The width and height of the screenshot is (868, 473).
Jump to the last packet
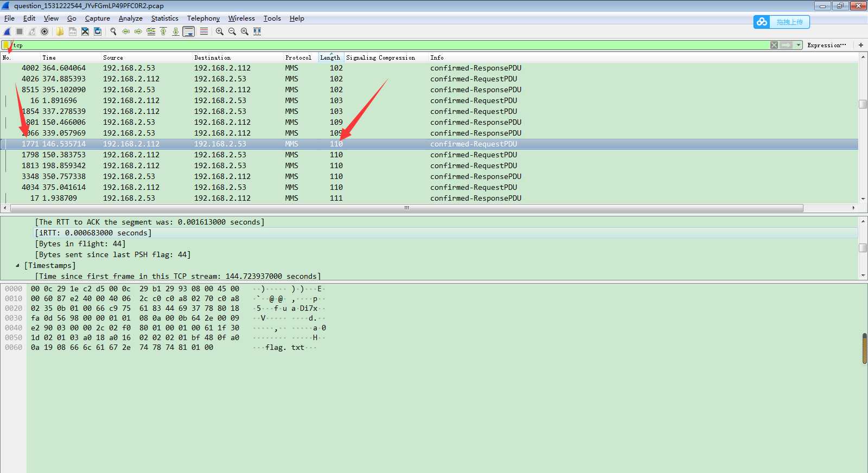pyautogui.click(x=176, y=31)
